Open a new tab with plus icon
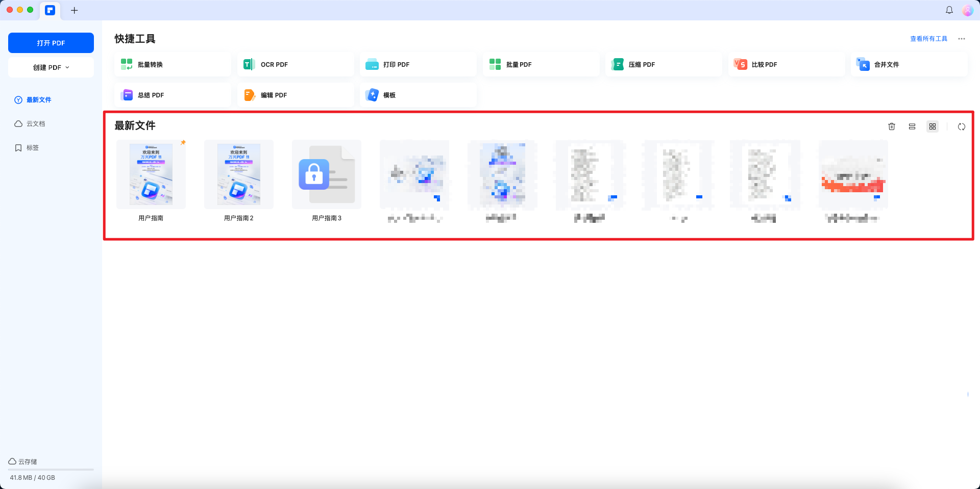 [75, 10]
